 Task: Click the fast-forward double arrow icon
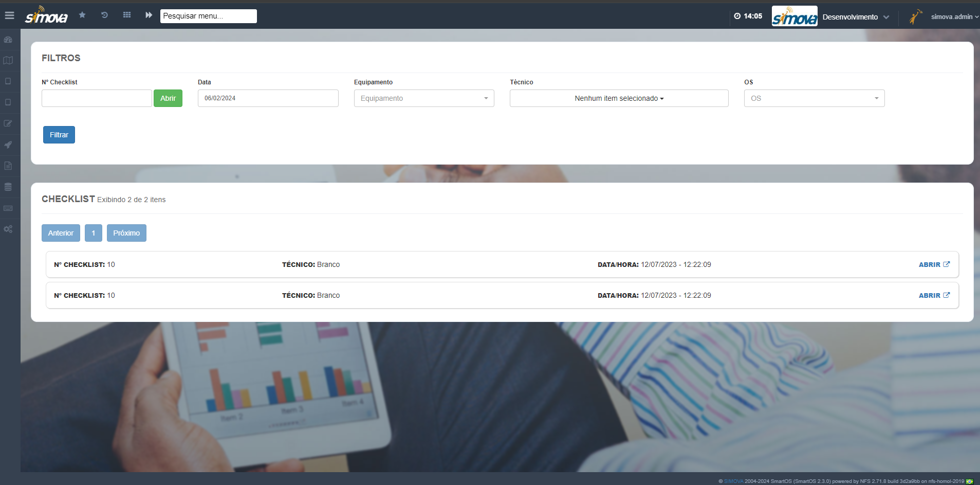(149, 15)
